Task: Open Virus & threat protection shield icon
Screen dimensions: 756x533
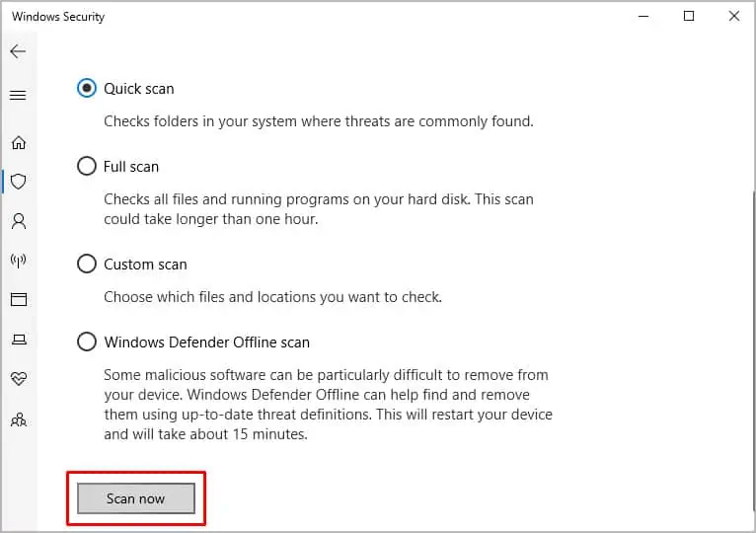Action: (x=19, y=182)
